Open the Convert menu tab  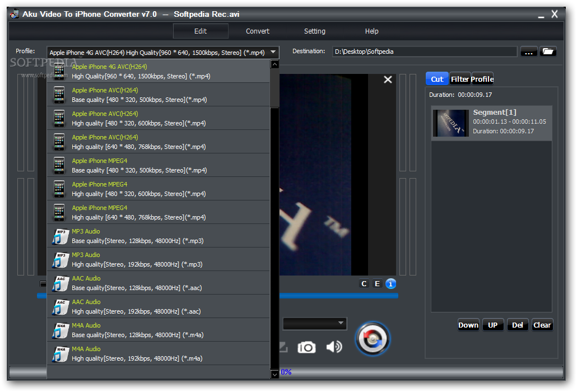[258, 31]
